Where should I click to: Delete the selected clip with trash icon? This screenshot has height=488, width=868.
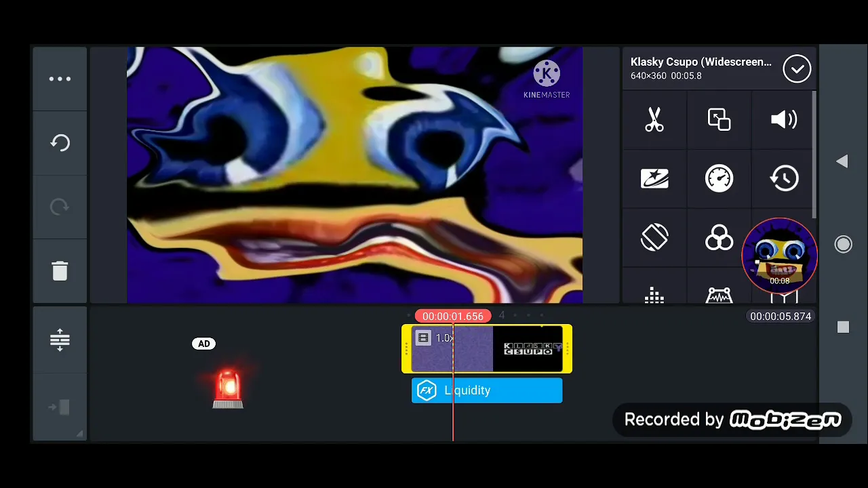coord(60,270)
